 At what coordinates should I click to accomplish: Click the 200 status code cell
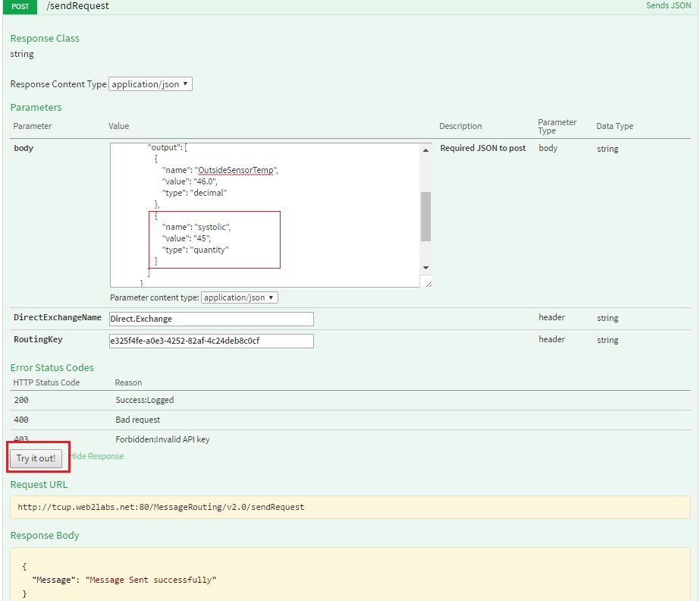click(x=21, y=400)
